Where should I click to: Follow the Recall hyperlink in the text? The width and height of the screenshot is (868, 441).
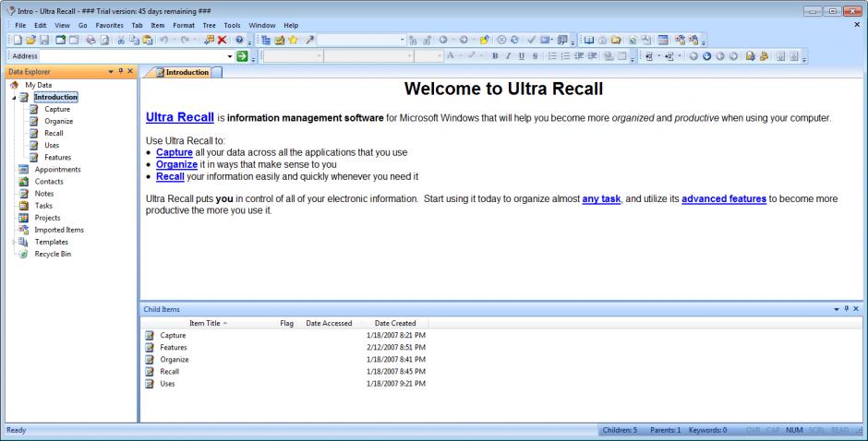click(x=170, y=176)
